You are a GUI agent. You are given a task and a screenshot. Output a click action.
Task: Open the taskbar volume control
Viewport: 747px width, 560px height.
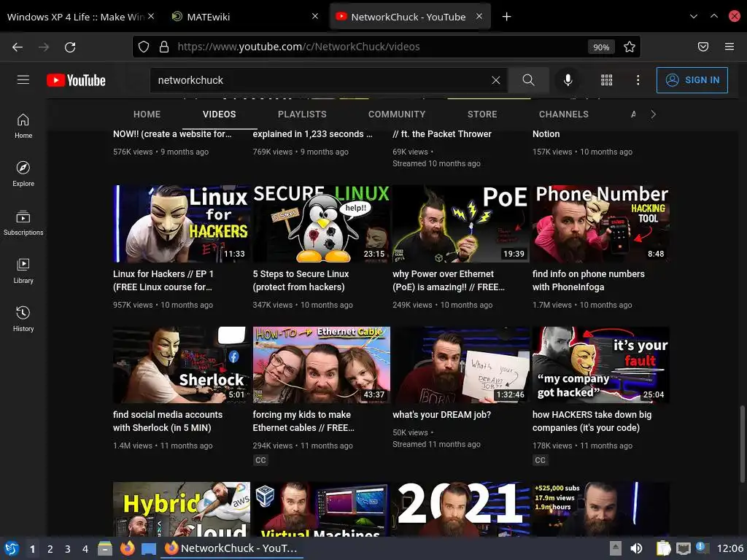pyautogui.click(x=636, y=548)
